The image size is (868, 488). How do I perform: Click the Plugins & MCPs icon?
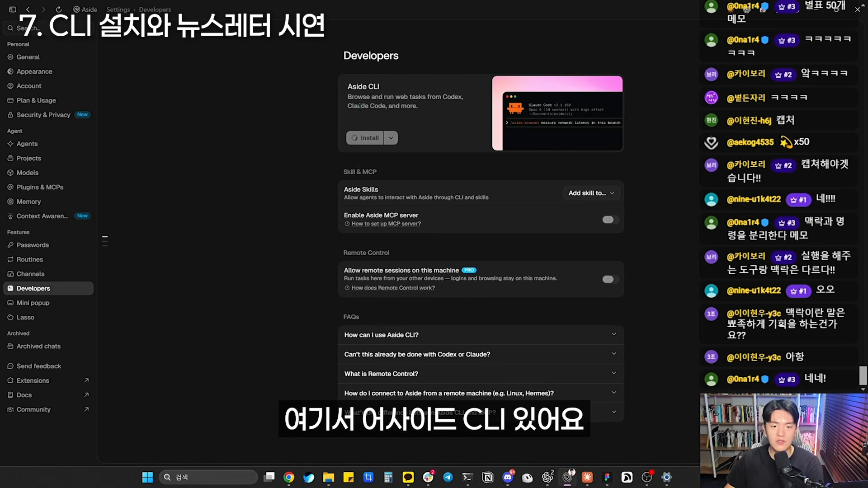click(10, 187)
